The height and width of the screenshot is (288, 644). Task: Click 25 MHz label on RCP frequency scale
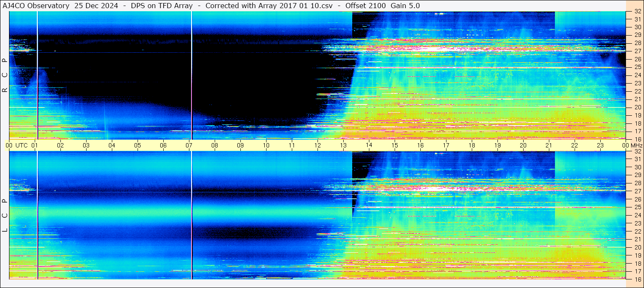coord(637,67)
